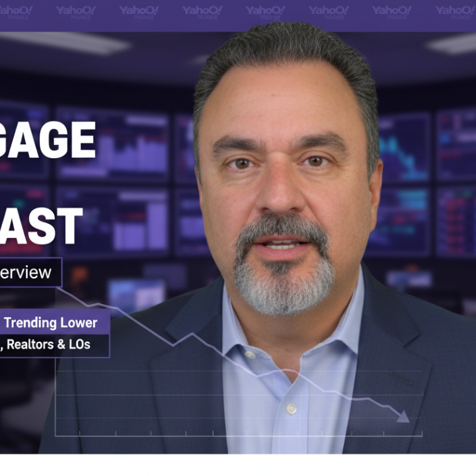Click the downward arrowhead ending the trend line
476x476 pixels.
coord(403,416)
